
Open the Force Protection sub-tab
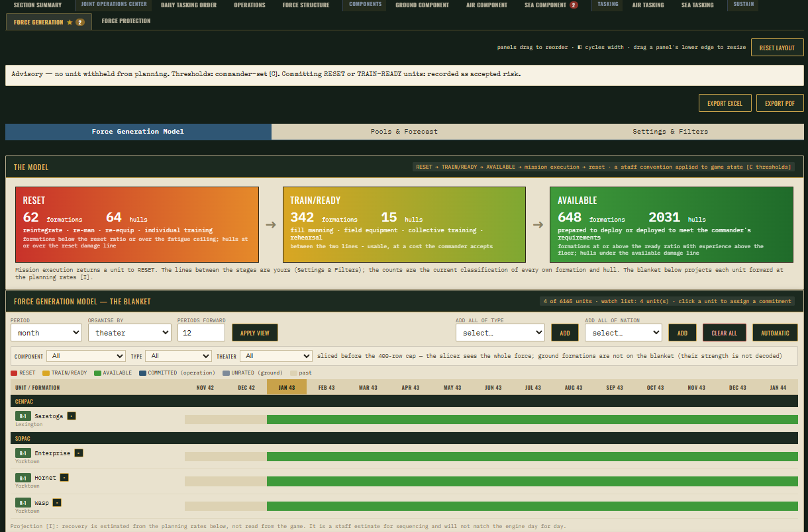(x=126, y=21)
